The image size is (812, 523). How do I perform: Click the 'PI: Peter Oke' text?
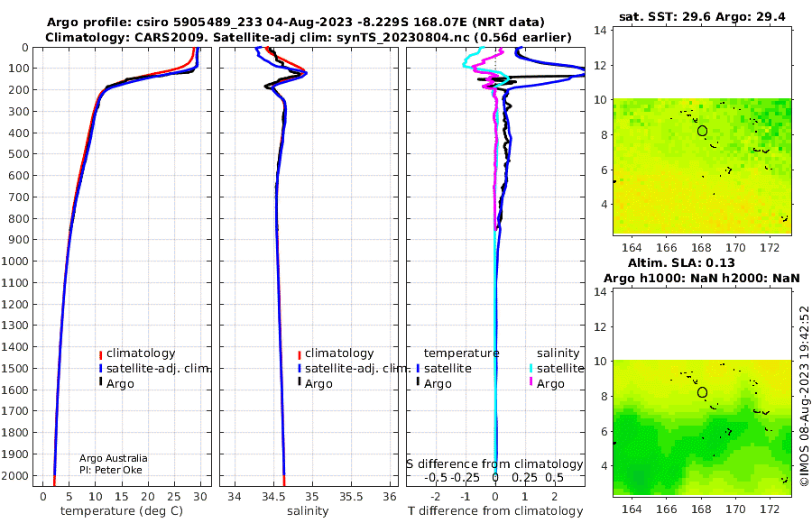click(111, 470)
